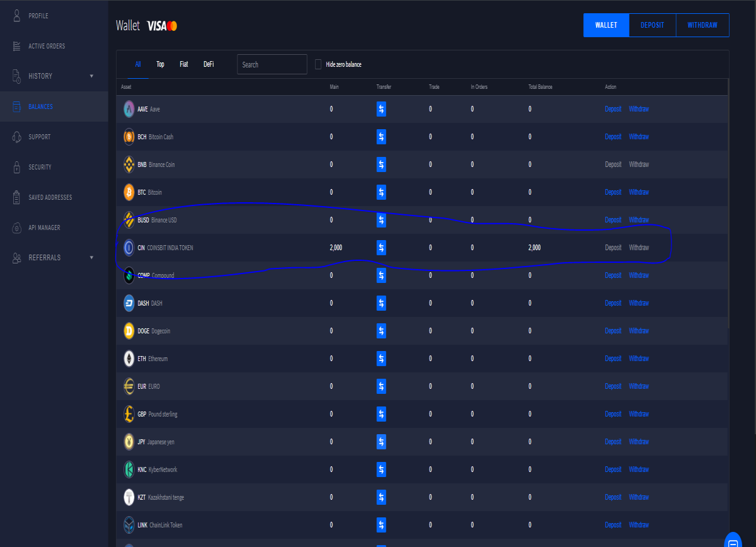
Task: Click Withdraw link for LINK
Action: (x=639, y=525)
